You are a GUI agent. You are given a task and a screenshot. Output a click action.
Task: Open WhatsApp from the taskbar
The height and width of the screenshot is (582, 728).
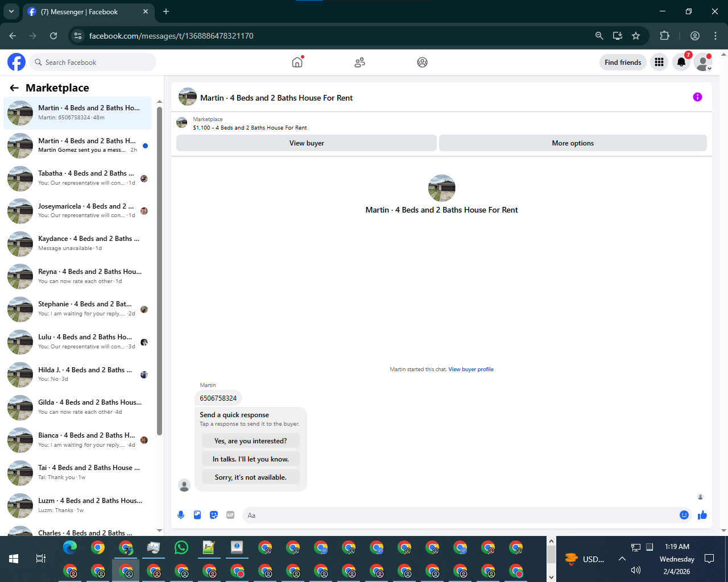click(x=181, y=547)
